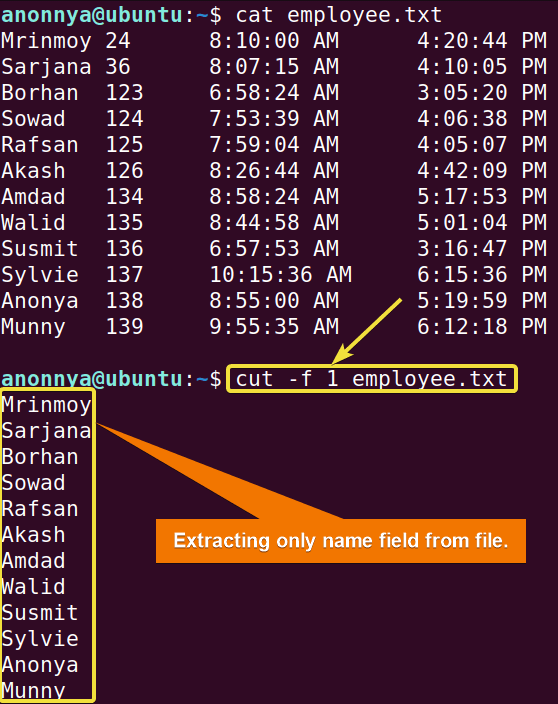Click the 'cut -f 1 employee.txt' command
The width and height of the screenshot is (558, 704).
pyautogui.click(x=371, y=378)
